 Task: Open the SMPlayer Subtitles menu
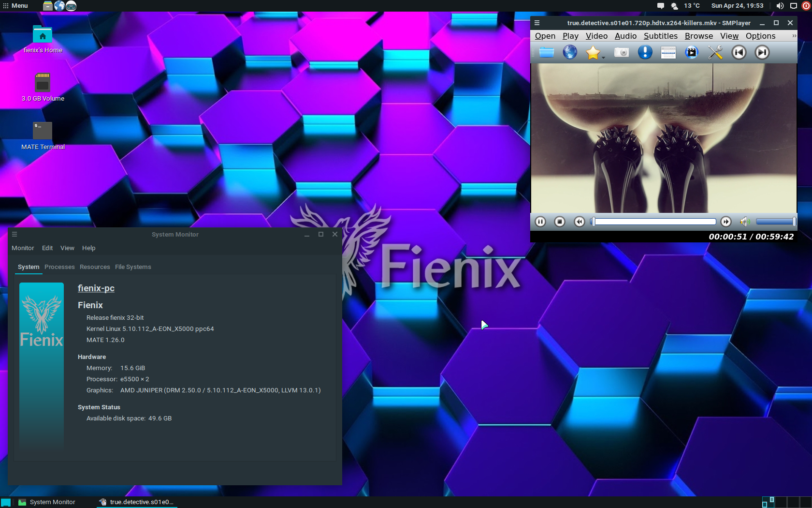tap(660, 36)
